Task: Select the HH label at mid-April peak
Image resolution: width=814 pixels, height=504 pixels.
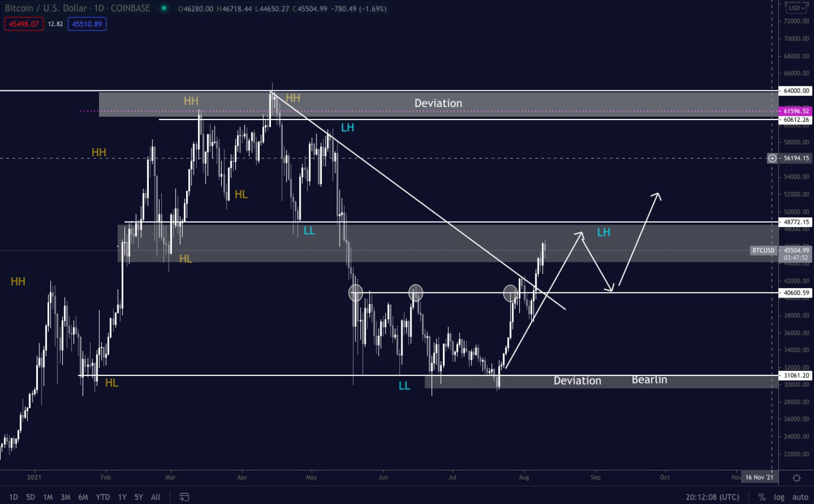Action: (x=293, y=98)
